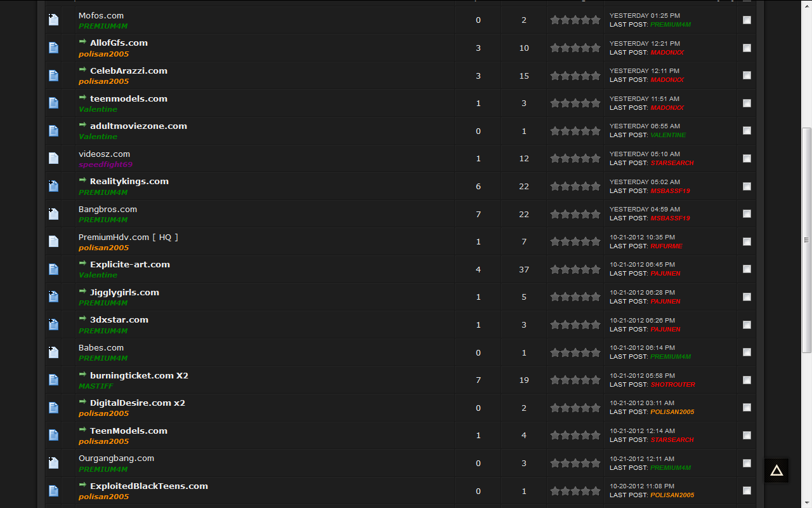Click the thread status icon beside Mofos.com
Screen dimensions: 812x508
tap(53, 20)
